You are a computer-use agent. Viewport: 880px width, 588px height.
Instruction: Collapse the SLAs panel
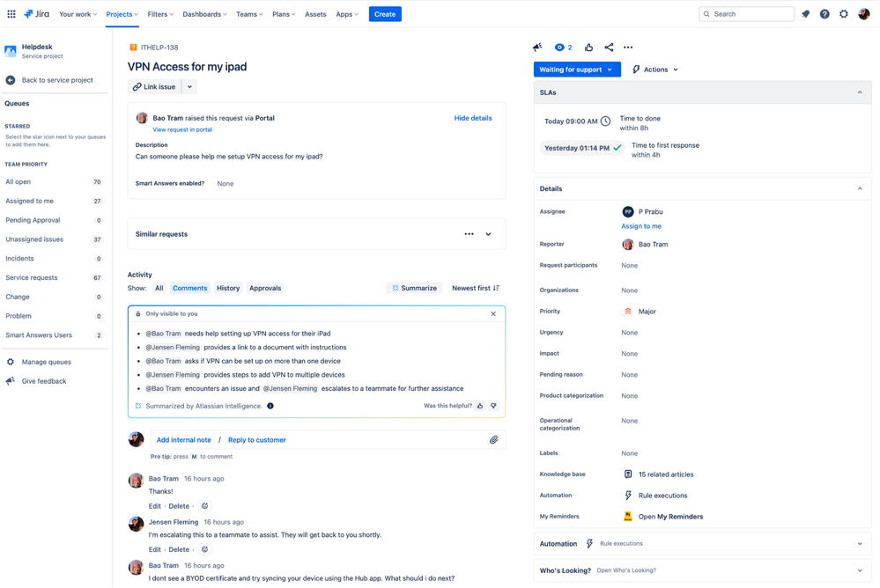860,92
